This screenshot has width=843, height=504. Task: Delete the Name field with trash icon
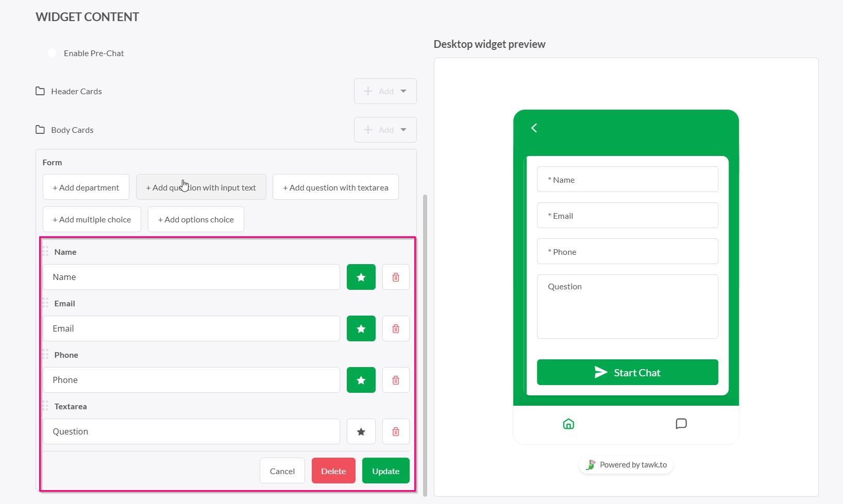[396, 277]
